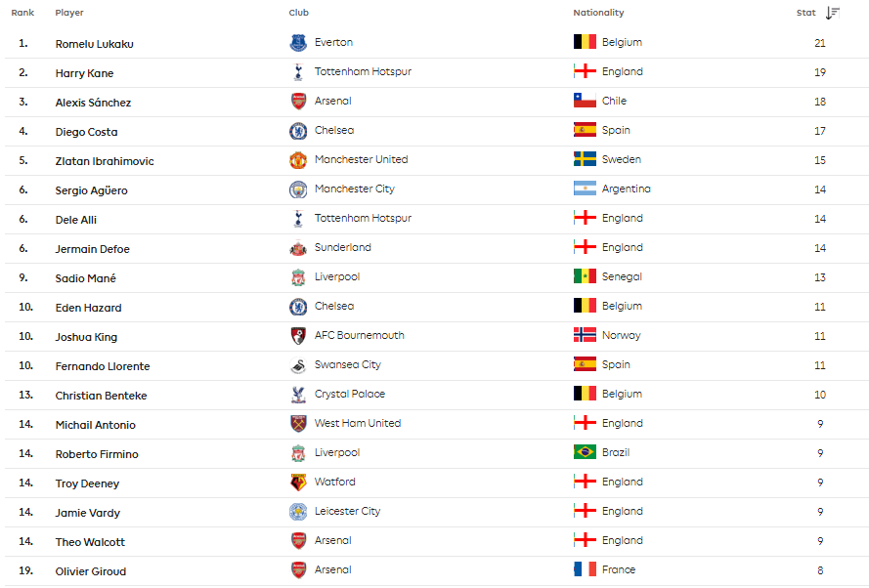Viewport: 869px width, 588px height.
Task: Click the Watford crest icon
Action: tap(298, 483)
